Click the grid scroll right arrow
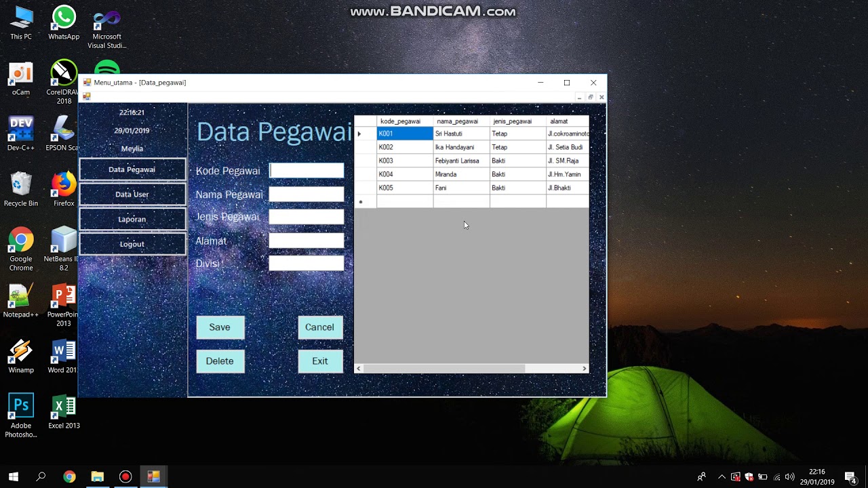The image size is (868, 488). pos(584,368)
